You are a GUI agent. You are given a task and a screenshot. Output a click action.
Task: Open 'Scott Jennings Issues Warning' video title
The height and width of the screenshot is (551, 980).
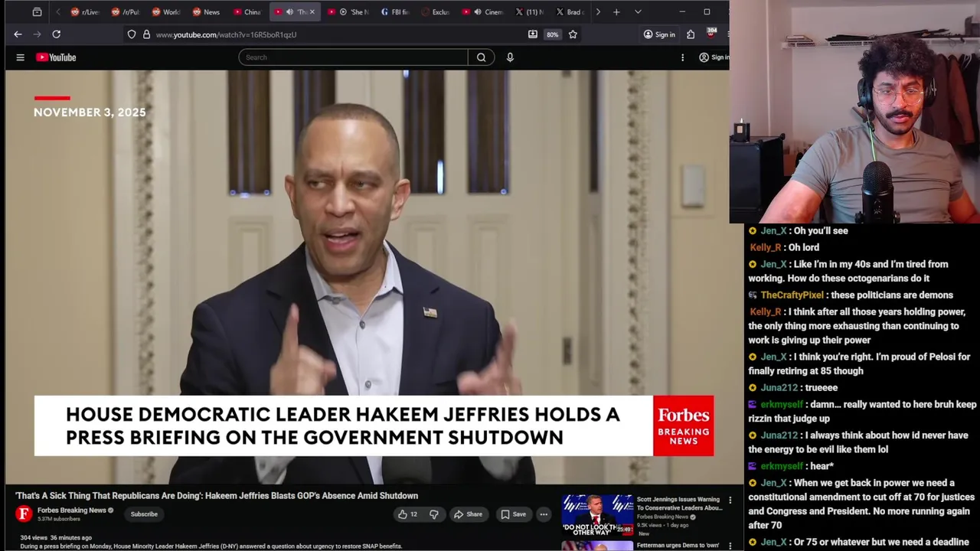(x=679, y=504)
